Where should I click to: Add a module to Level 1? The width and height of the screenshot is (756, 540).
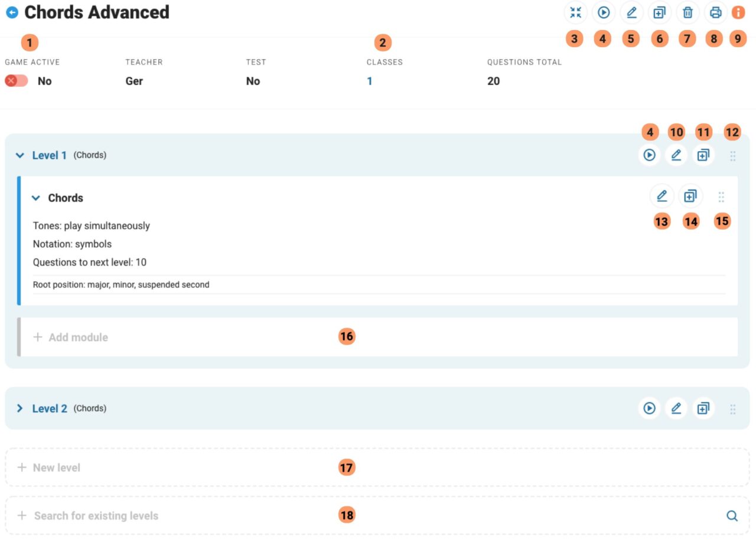(71, 336)
